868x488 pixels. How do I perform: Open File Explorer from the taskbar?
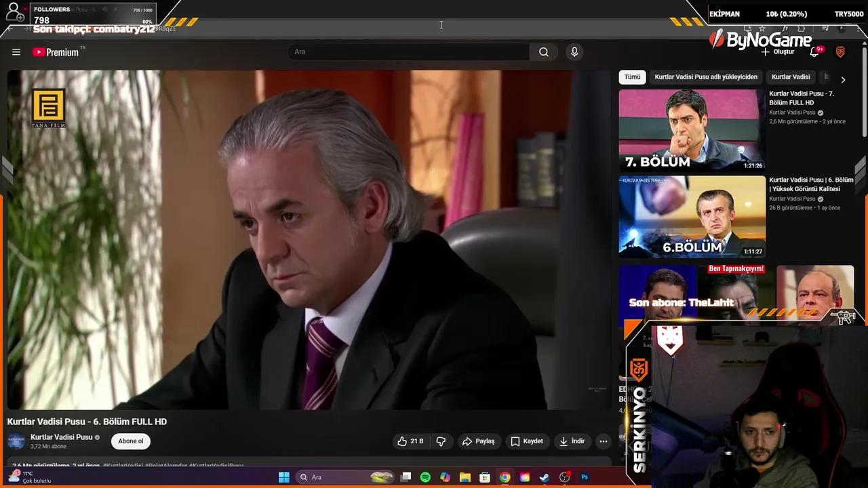(465, 477)
